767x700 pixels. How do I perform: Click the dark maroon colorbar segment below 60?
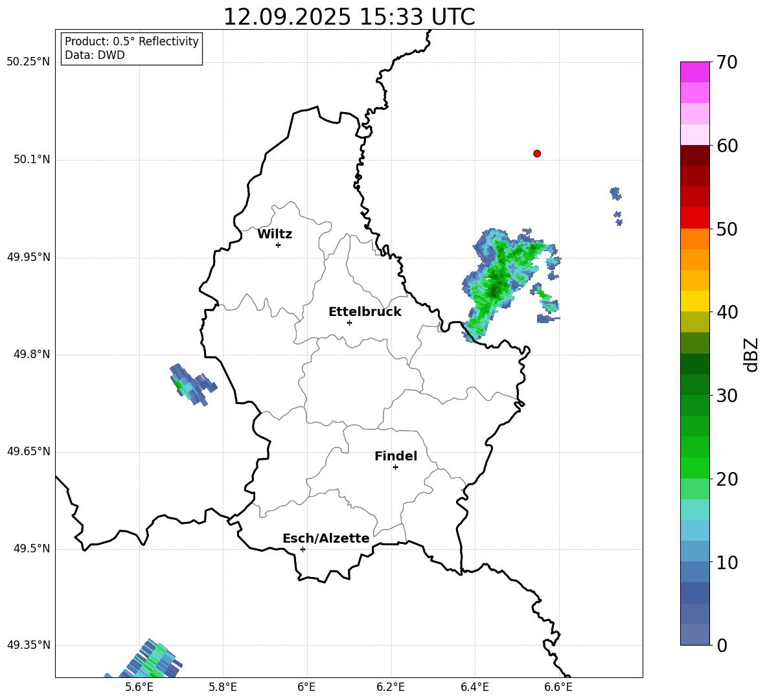[695, 155]
